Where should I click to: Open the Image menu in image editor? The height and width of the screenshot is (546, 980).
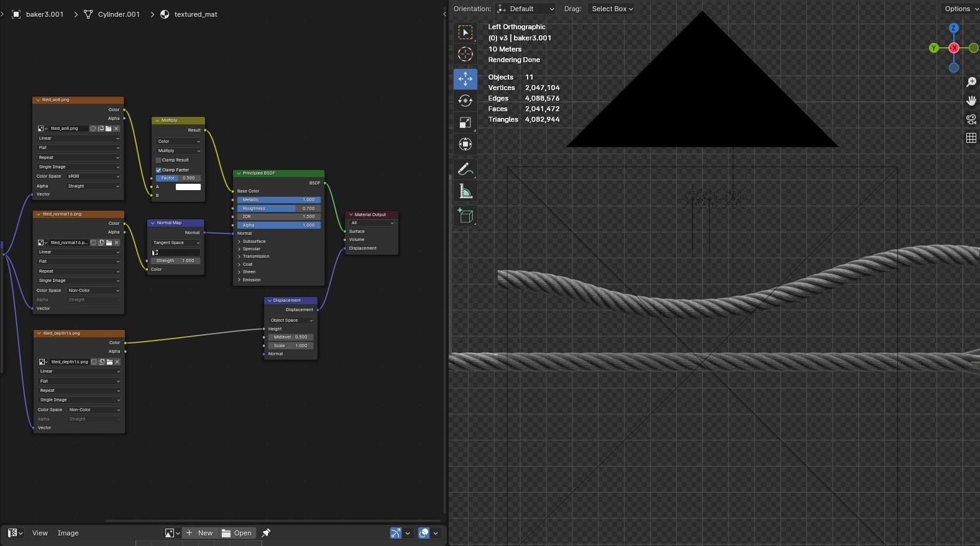(68, 533)
